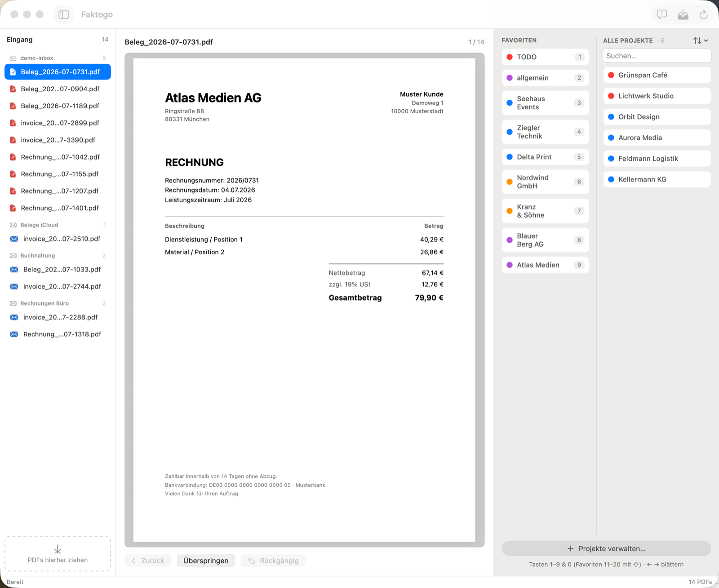This screenshot has height=588, width=719.
Task: Click the Belege iCloud mailbox header
Action: click(x=58, y=225)
